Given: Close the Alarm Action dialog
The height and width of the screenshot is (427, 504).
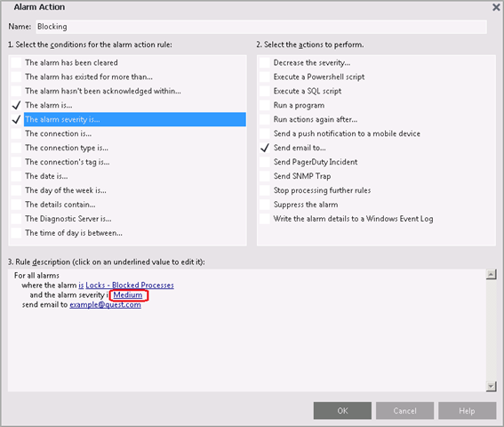Looking at the screenshot, I should 496,7.
